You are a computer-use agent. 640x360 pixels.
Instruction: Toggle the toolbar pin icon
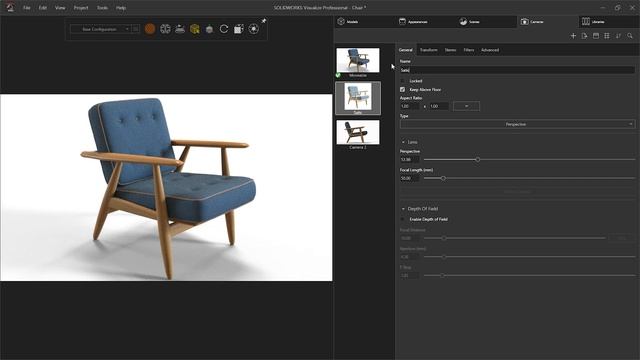click(x=264, y=21)
